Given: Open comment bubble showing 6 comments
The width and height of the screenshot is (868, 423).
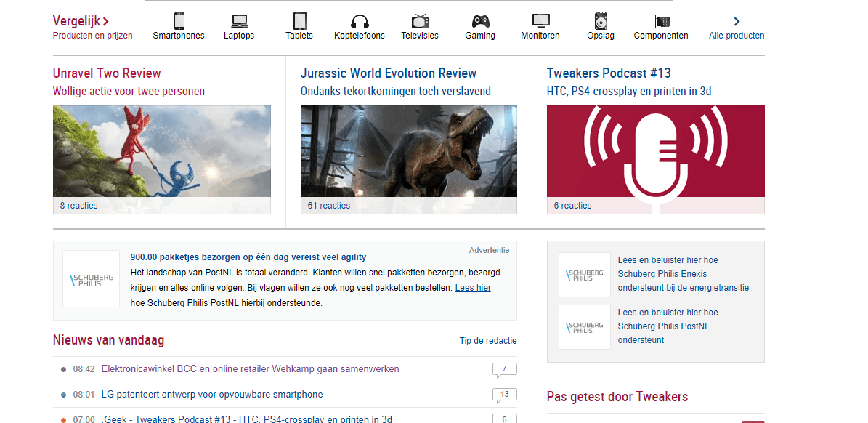Looking at the screenshot, I should pyautogui.click(x=504, y=419).
